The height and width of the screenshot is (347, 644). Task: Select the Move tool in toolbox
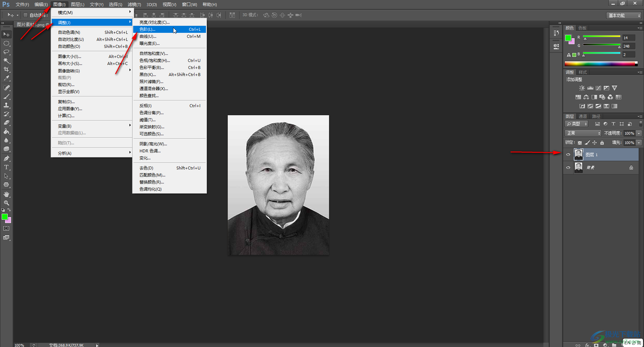[6, 34]
